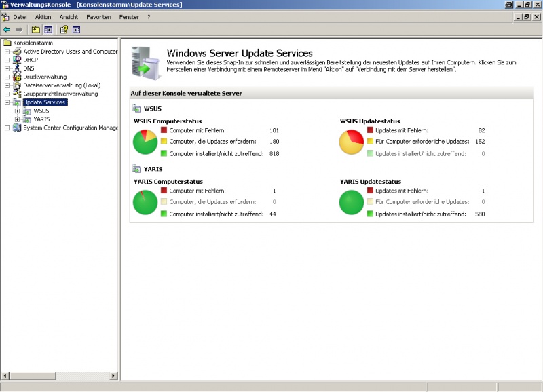Image resolution: width=543 pixels, height=392 pixels.
Task: Click WSUS Updatestatus pie chart
Action: pos(352,142)
